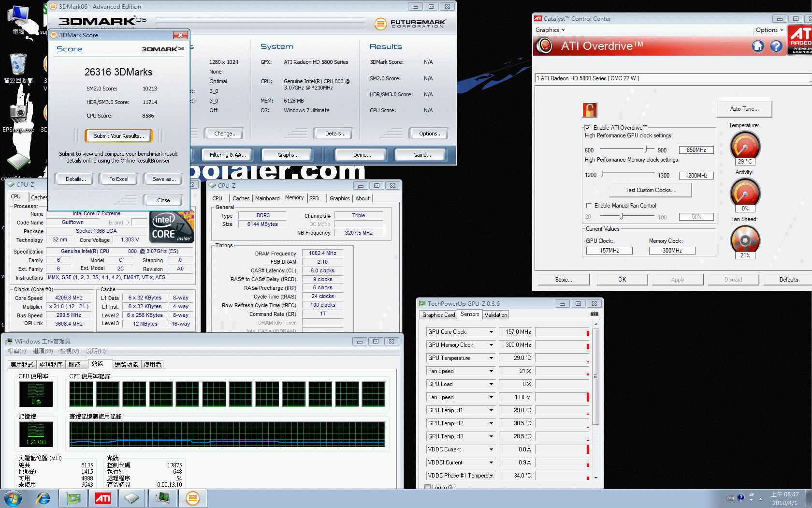Enable Log to file in GPU-Z
The height and width of the screenshot is (508, 812).
pos(428,487)
